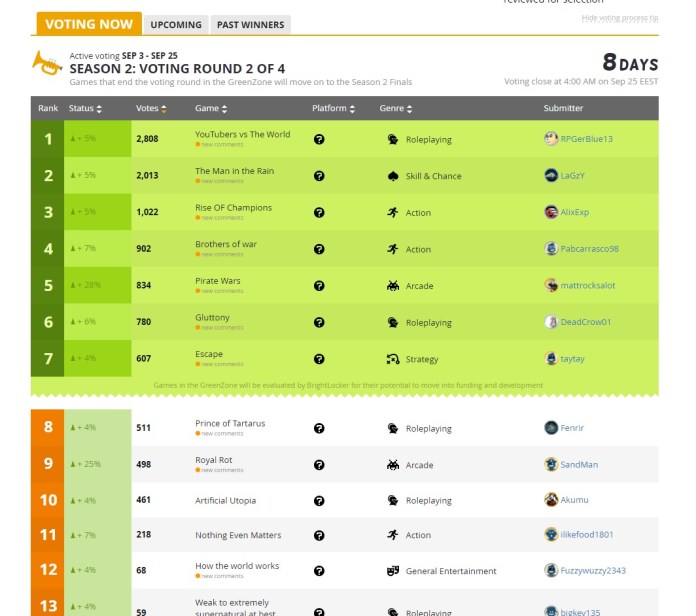Viewport: 696px width, 616px height.
Task: Sort table by Status column
Action: pos(85,108)
